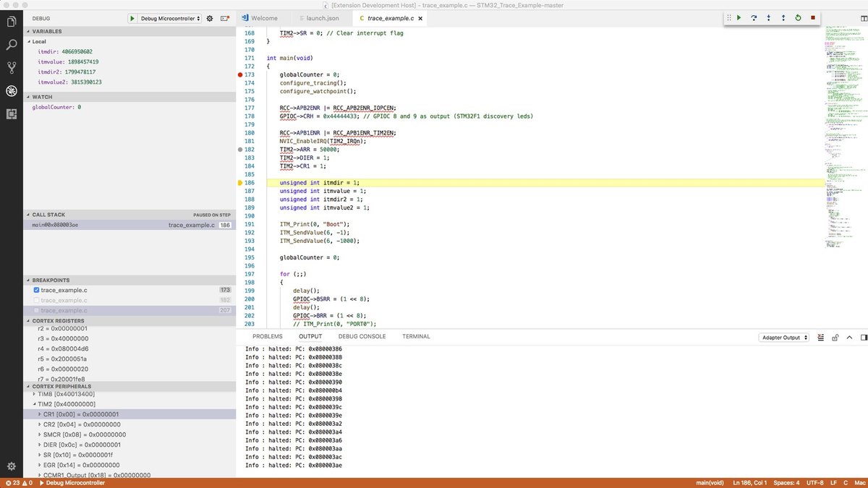The image size is (868, 488).
Task: Click Continue in the debug toolbar
Action: pyautogui.click(x=739, y=18)
